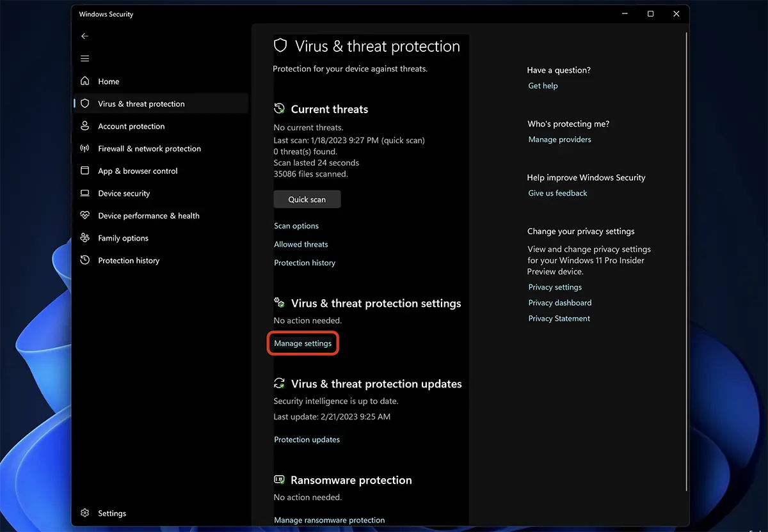Click Get help link
Image resolution: width=768 pixels, height=532 pixels.
pos(543,86)
